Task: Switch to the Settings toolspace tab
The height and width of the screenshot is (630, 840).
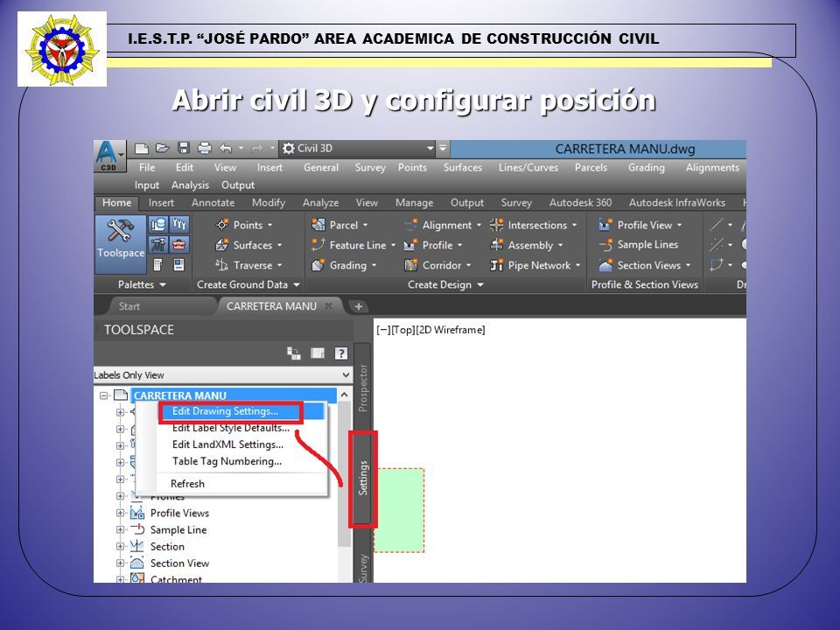Action: tap(362, 479)
